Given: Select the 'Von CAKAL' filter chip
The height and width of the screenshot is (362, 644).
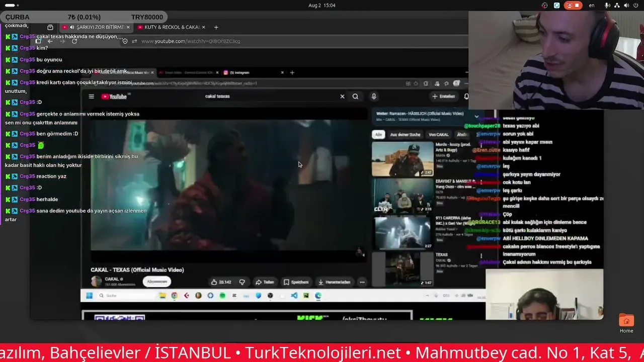Looking at the screenshot, I should pyautogui.click(x=438, y=135).
